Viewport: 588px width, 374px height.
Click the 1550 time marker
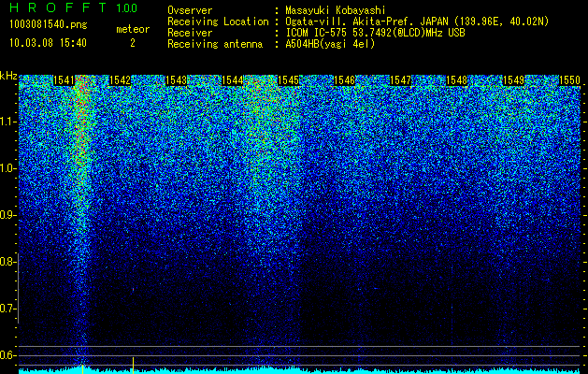tap(569, 79)
